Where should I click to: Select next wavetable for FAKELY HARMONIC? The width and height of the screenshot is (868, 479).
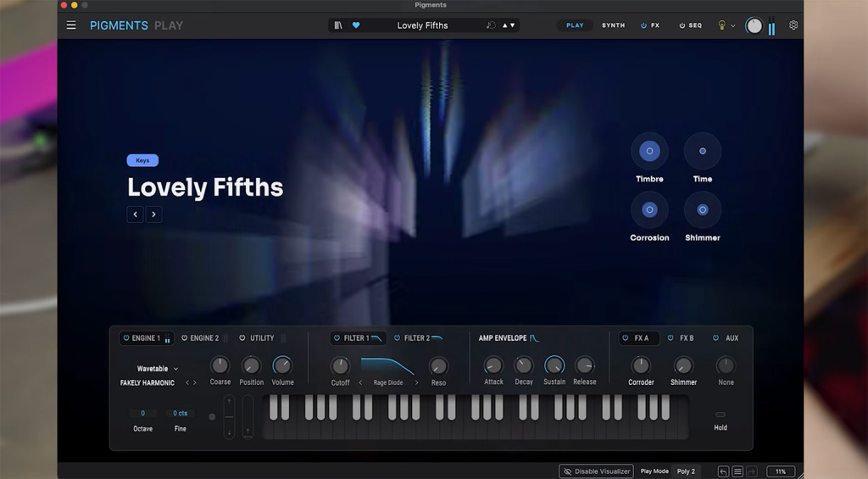click(x=195, y=382)
